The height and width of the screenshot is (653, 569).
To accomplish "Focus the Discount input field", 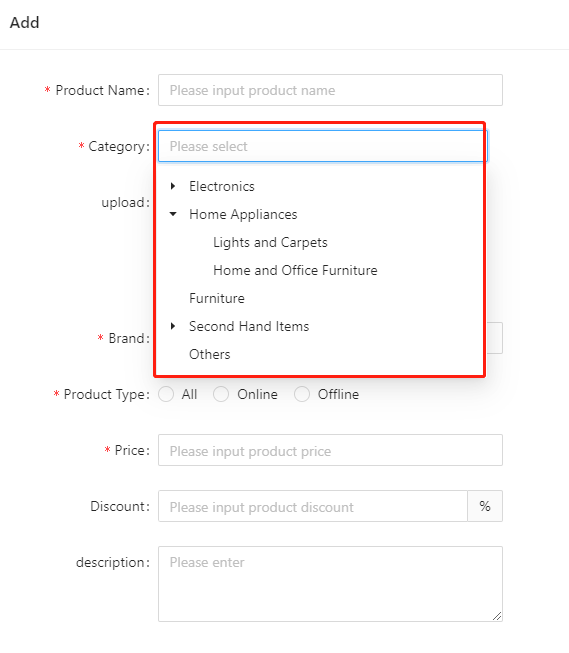I will 313,506.
